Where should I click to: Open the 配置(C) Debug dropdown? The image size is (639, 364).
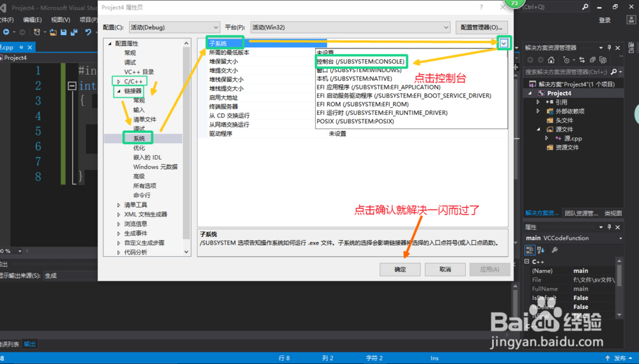tap(174, 27)
